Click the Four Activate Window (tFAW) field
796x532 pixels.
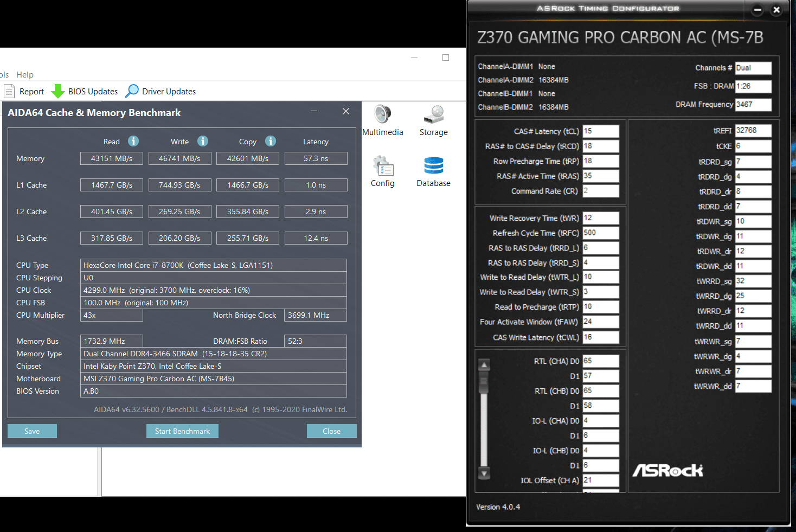(x=601, y=322)
